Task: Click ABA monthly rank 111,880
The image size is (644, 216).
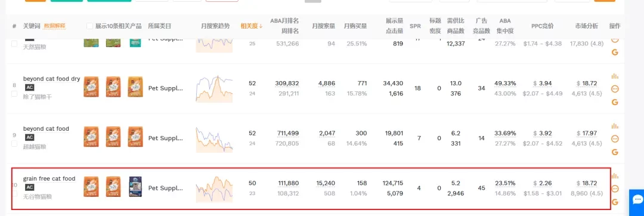Action: pos(289,183)
